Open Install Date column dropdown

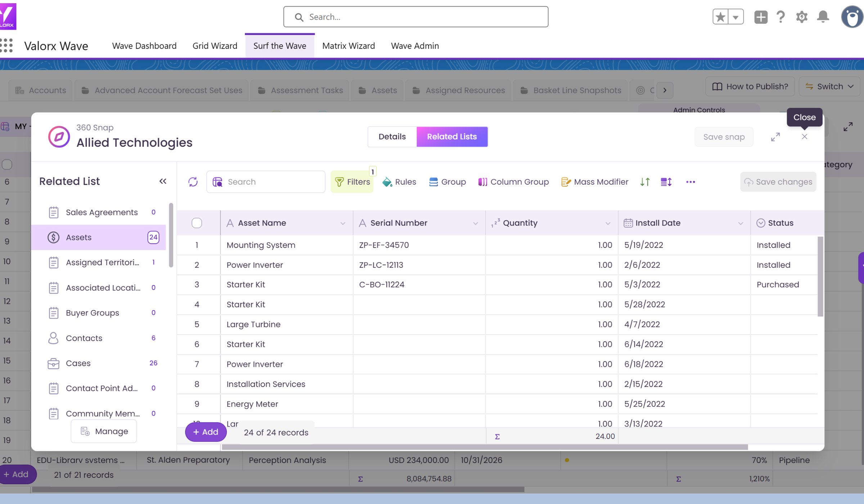pyautogui.click(x=740, y=223)
